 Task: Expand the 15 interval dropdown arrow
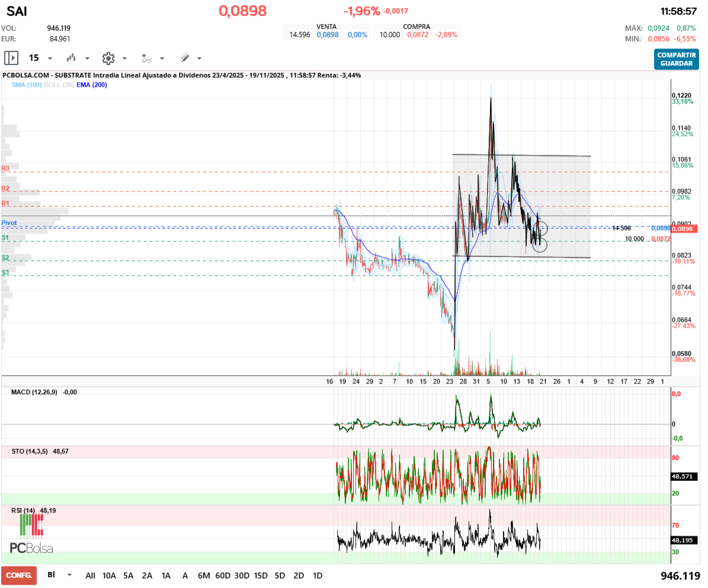pyautogui.click(x=50, y=59)
